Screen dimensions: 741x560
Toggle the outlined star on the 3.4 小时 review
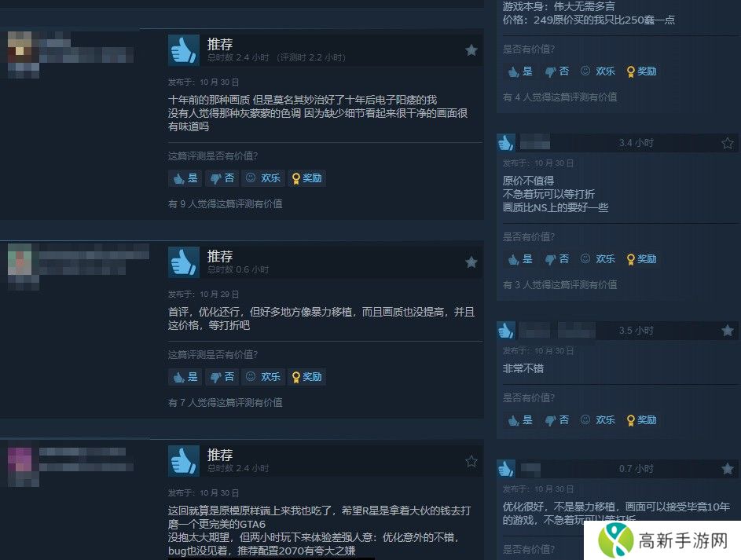tap(728, 143)
